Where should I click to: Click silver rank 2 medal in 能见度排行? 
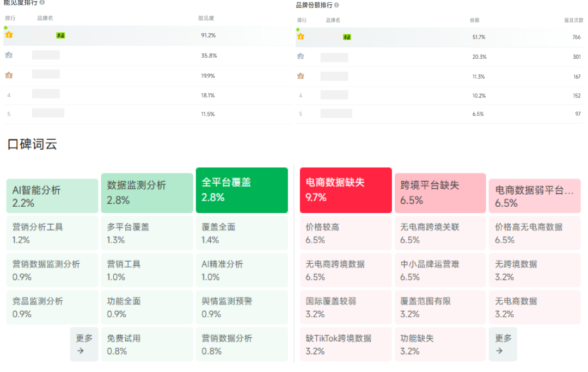[x=9, y=55]
